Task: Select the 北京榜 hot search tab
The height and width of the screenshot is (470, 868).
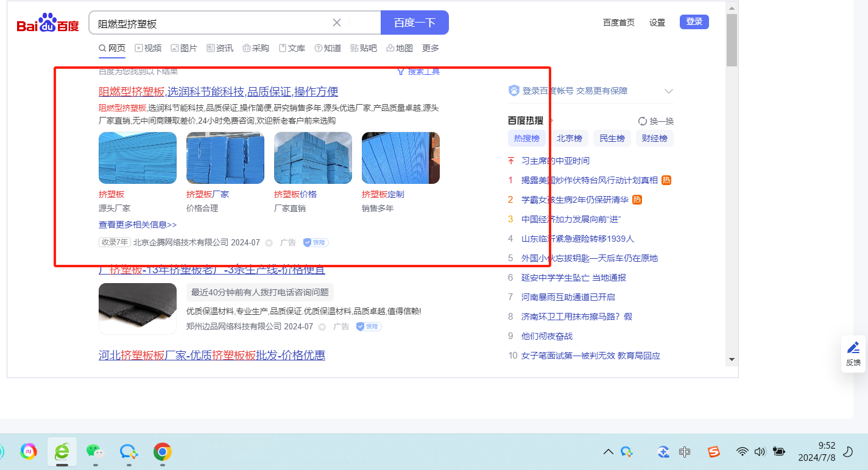Action: tap(569, 138)
